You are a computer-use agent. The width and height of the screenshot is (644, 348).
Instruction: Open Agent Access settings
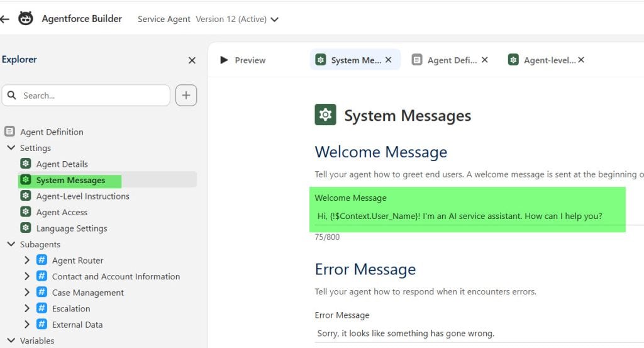62,213
